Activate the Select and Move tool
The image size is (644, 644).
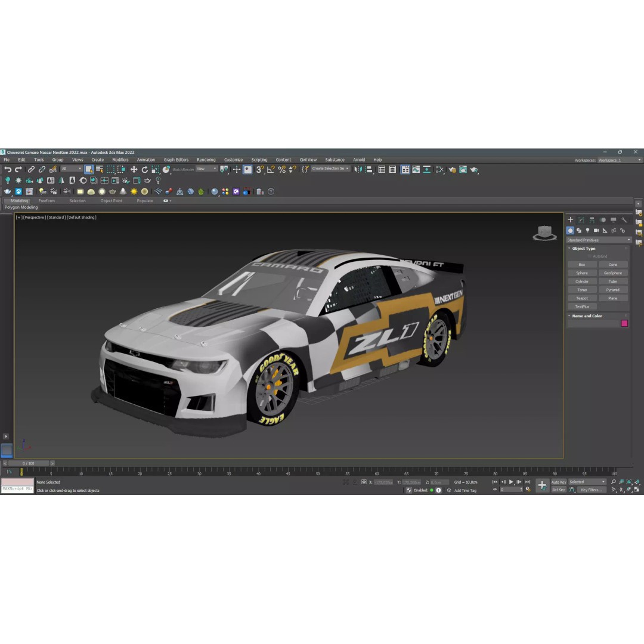(134, 169)
